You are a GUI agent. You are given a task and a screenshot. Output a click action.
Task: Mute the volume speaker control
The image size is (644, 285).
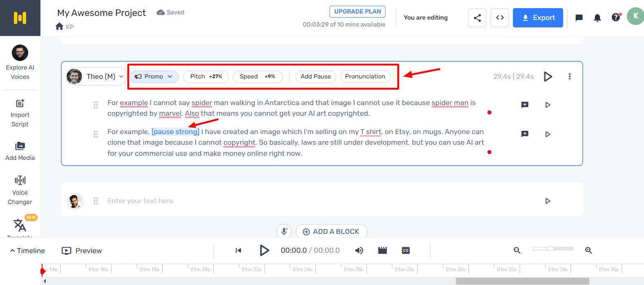tap(359, 250)
